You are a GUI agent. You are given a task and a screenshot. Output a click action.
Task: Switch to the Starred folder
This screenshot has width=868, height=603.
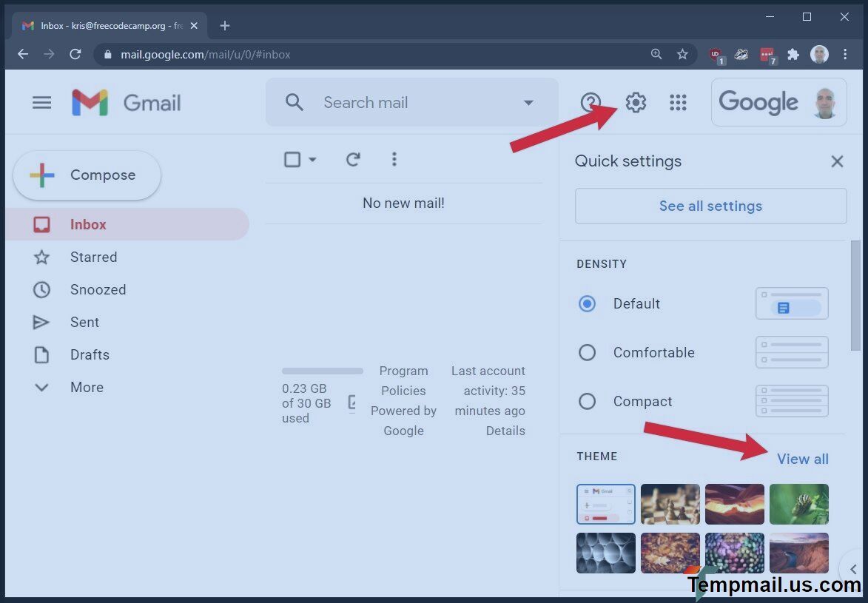pos(93,257)
